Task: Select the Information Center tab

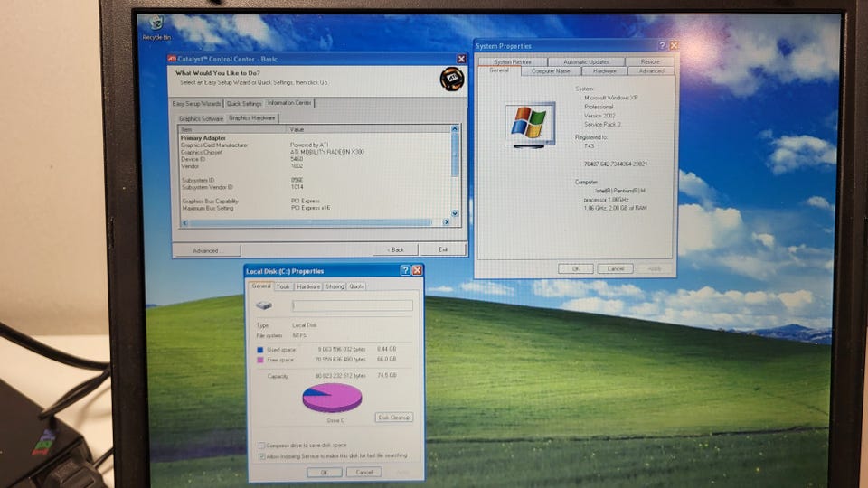Action: pyautogui.click(x=289, y=103)
